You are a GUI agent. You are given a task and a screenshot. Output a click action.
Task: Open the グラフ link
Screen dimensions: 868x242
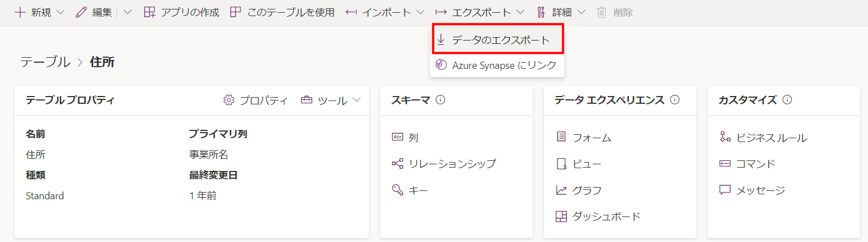[587, 190]
